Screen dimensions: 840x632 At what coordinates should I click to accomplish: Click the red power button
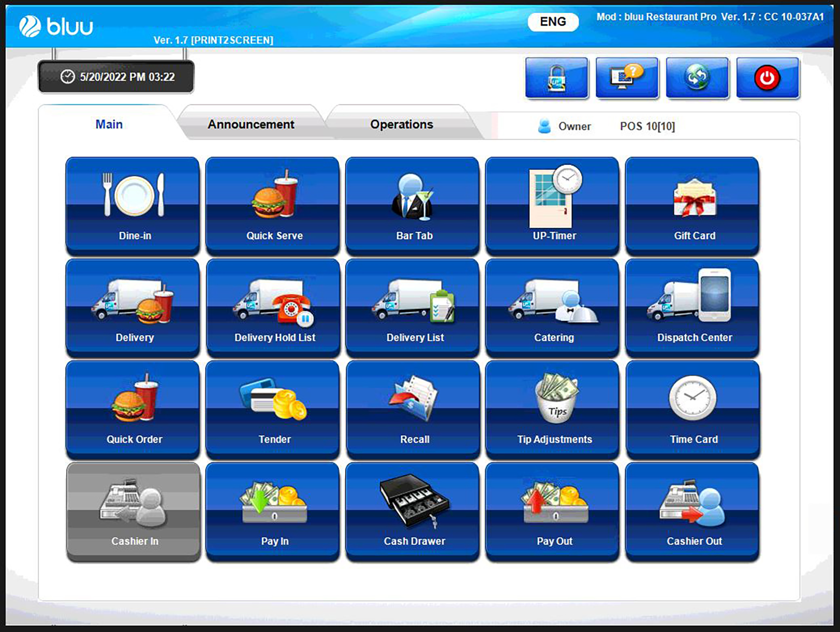[768, 78]
